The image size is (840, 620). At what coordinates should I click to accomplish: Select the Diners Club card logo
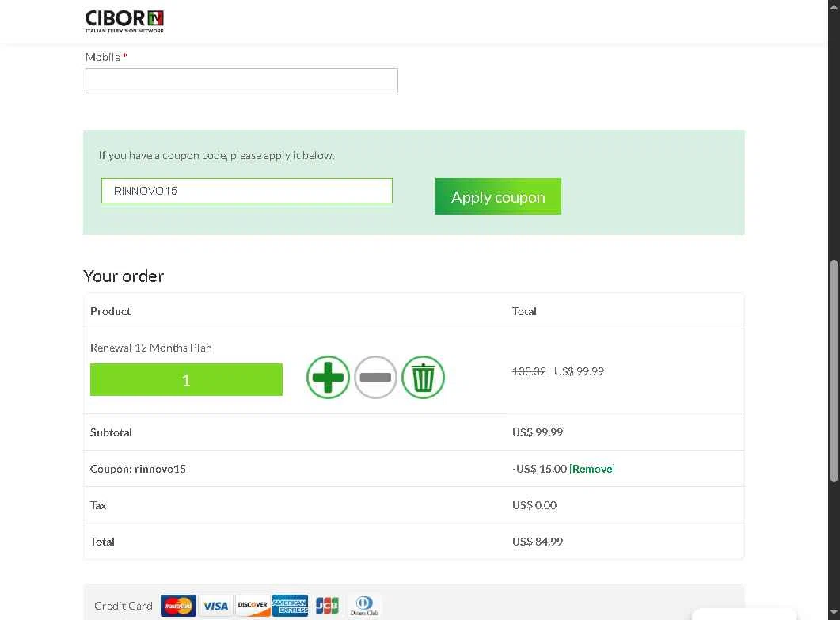tap(364, 606)
